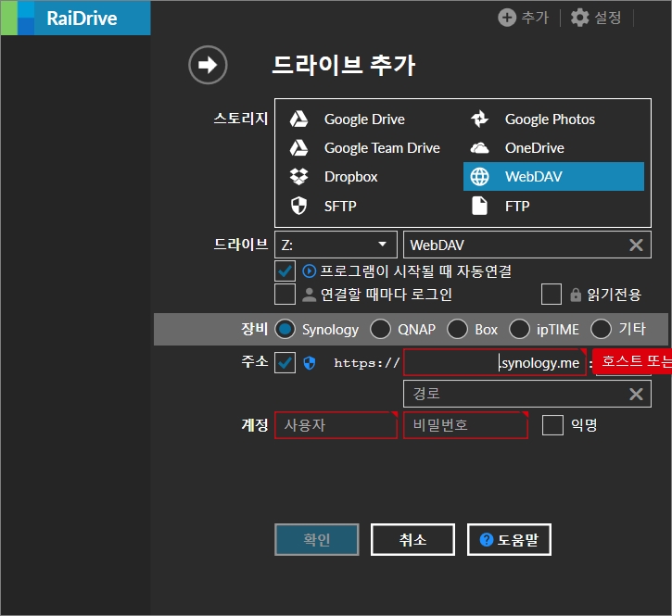The width and height of the screenshot is (672, 616).
Task: Select the QNAP device radio button
Action: [381, 330]
